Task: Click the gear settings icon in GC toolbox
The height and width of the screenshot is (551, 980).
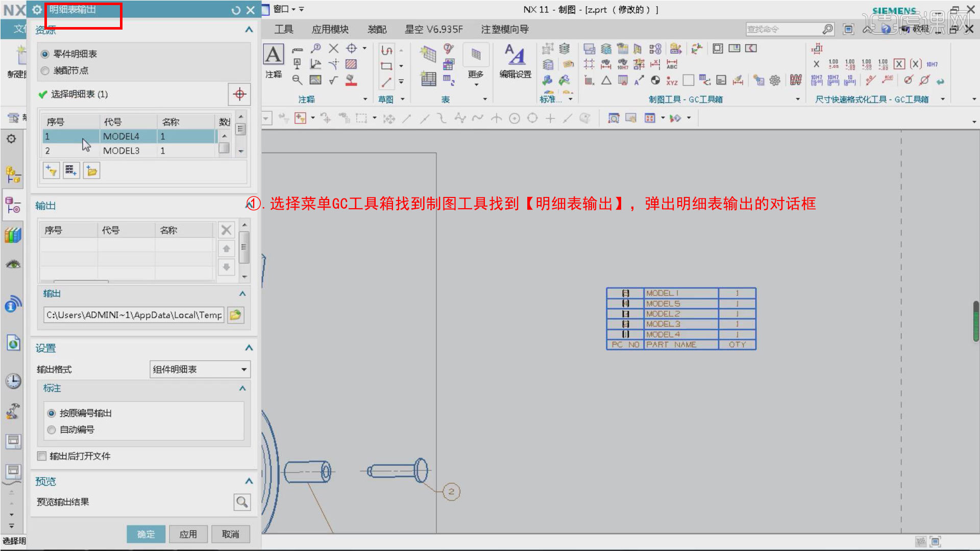Action: pos(775,80)
